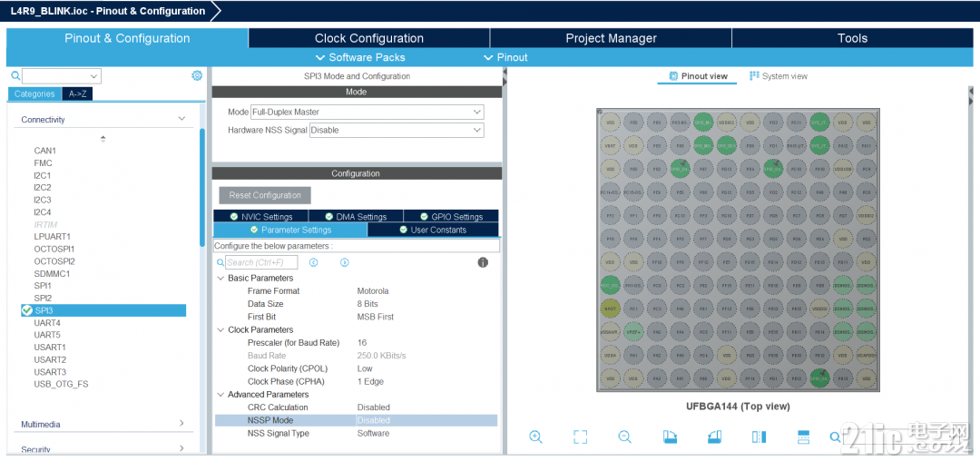Click the green check next to SPI3

click(x=27, y=310)
